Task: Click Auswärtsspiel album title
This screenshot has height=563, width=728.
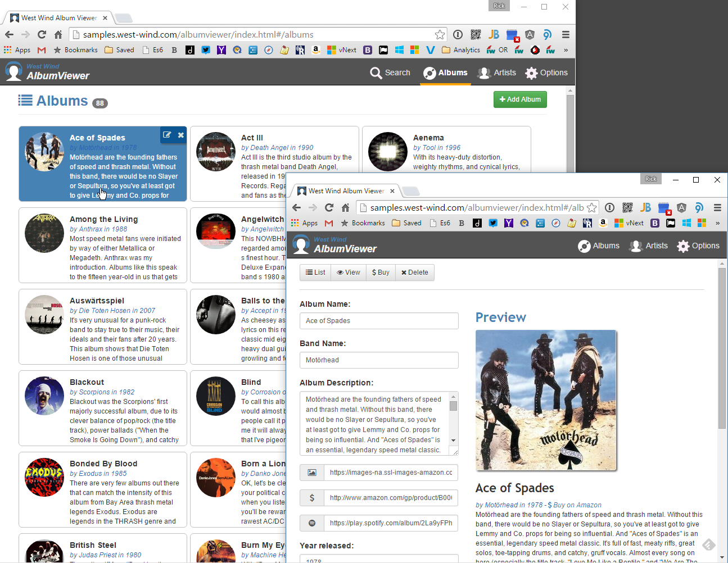Action: click(x=97, y=301)
